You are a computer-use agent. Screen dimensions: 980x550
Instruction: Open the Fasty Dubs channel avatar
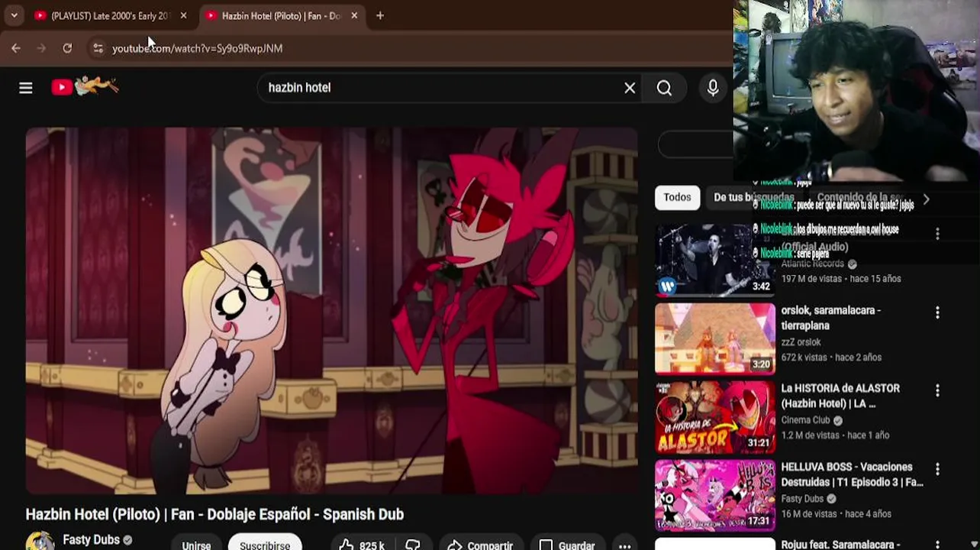(40, 541)
